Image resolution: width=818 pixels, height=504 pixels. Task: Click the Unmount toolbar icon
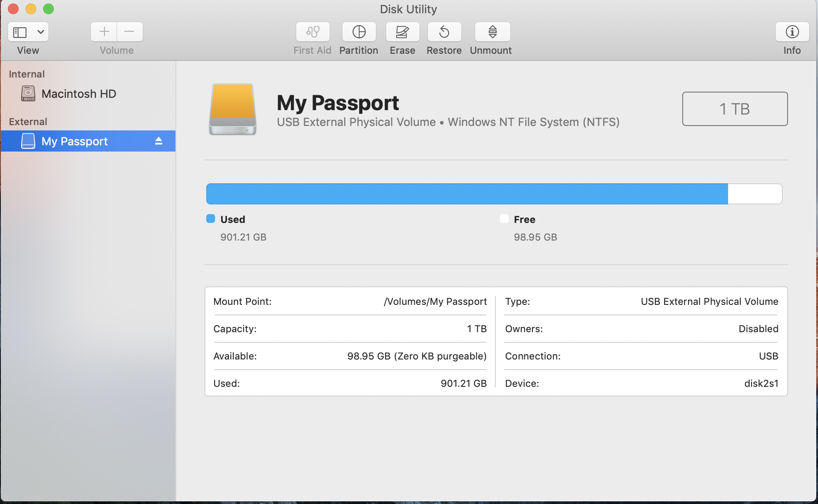pyautogui.click(x=493, y=32)
